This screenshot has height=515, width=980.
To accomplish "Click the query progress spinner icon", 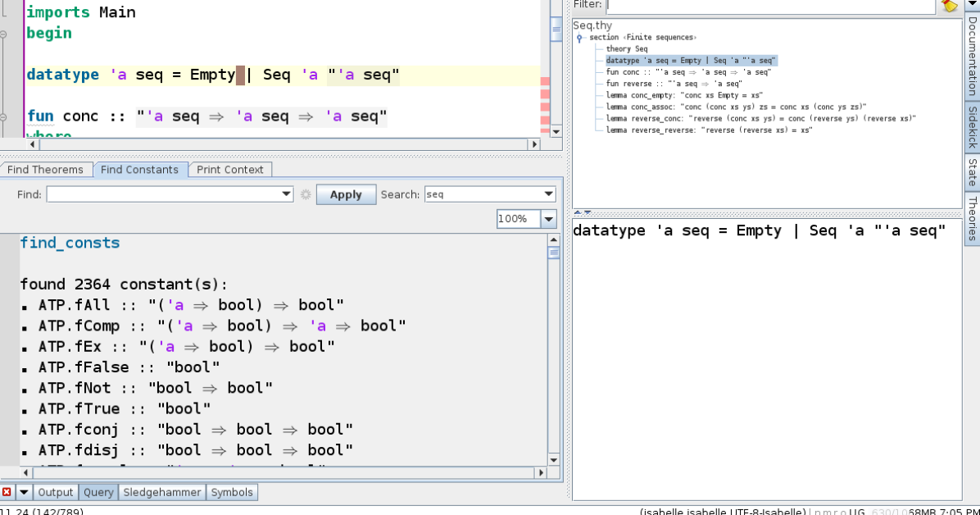I will 306,194.
